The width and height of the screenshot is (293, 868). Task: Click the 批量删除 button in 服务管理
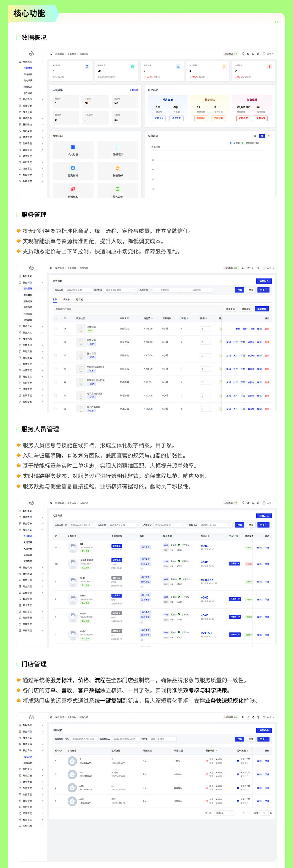pos(262,309)
